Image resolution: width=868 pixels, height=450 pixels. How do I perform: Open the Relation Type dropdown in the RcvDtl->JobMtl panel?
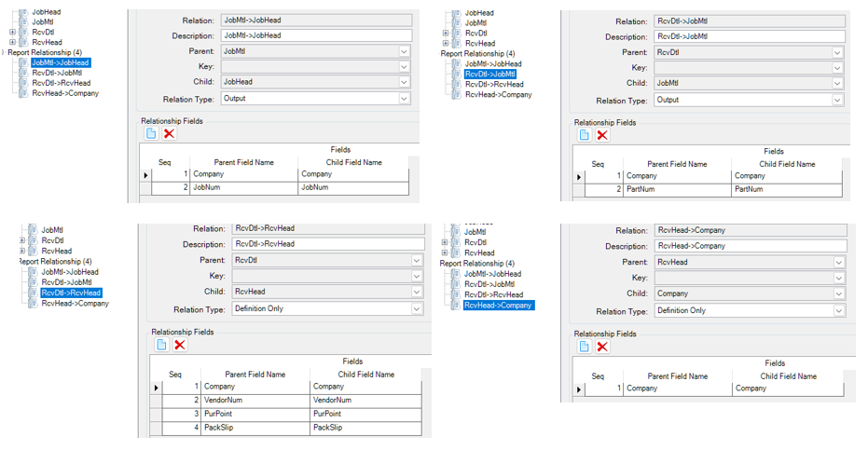click(837, 101)
